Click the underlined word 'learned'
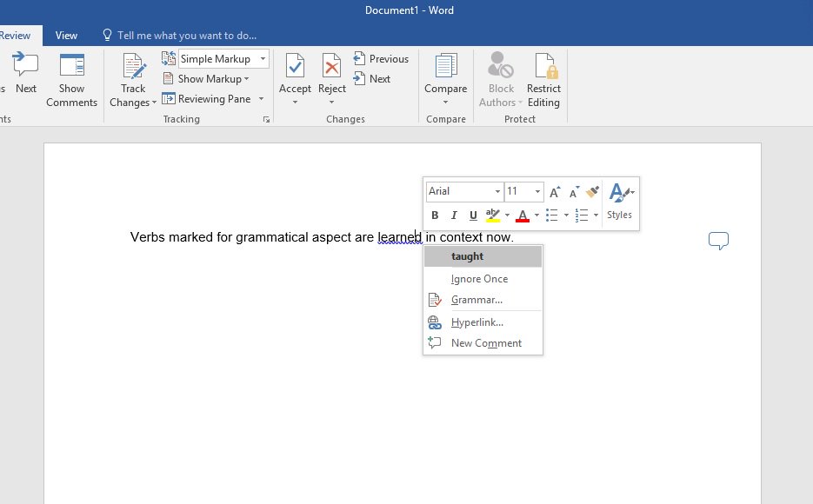This screenshot has height=504, width=813. pos(399,237)
